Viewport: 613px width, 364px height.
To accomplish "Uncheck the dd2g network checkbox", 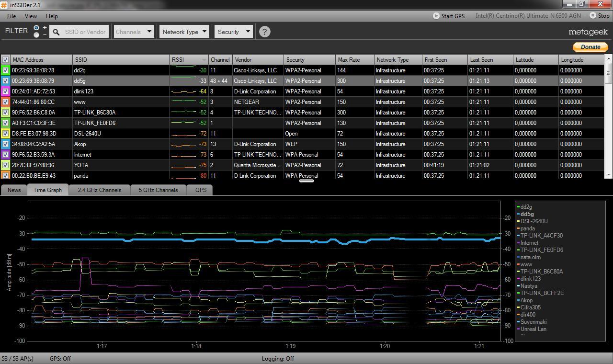I will click(6, 70).
